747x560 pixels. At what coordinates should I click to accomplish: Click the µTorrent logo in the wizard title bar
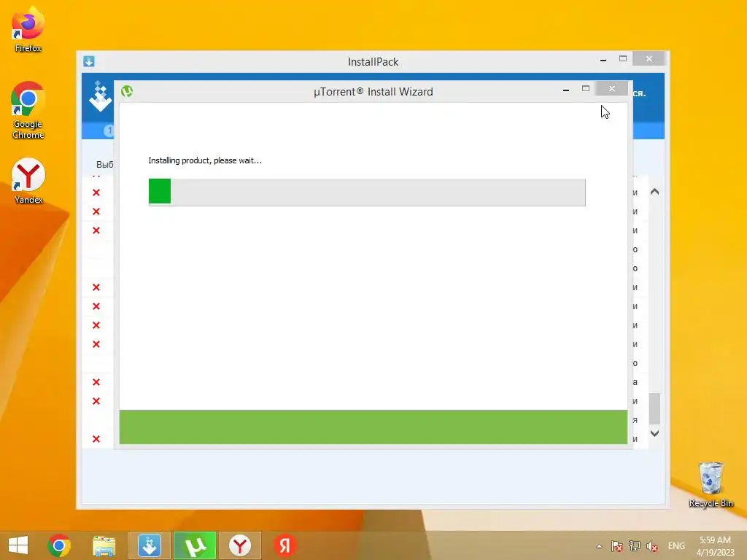tap(127, 91)
